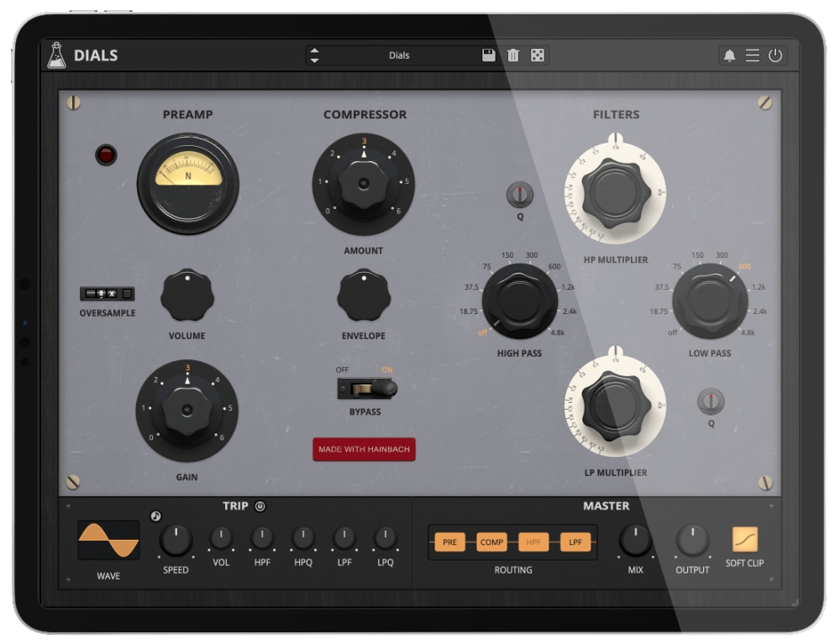Randomize settings with the dice icon
The height and width of the screenshot is (644, 840).
[537, 55]
